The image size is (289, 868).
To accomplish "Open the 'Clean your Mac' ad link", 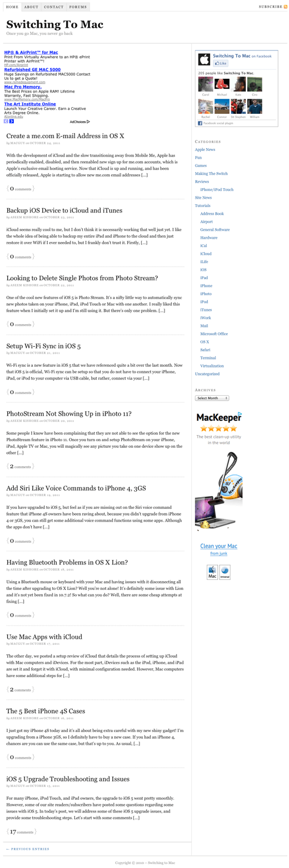I will pos(218,546).
